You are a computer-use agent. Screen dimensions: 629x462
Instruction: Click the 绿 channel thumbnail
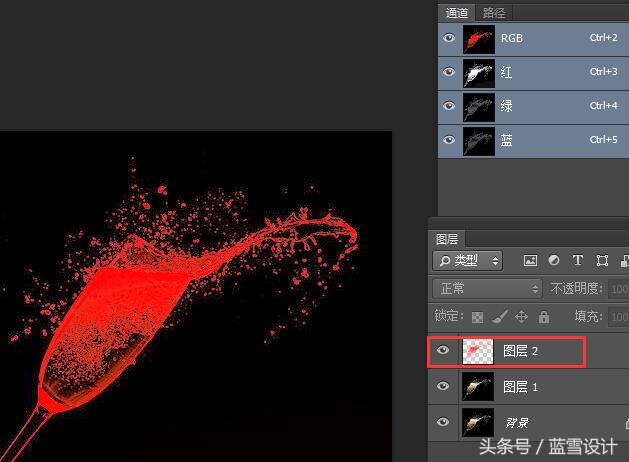(x=479, y=107)
